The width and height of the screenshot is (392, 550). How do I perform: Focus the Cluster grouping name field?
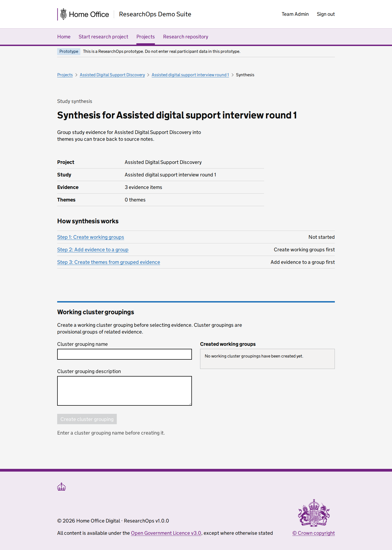tap(124, 354)
